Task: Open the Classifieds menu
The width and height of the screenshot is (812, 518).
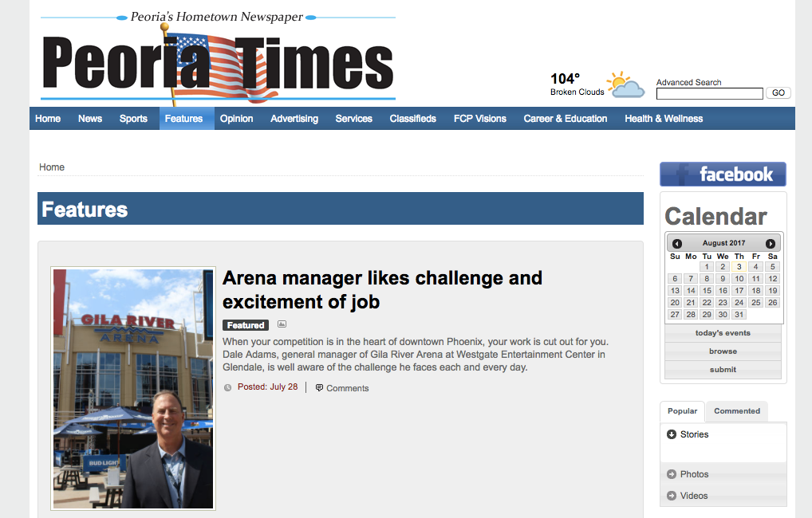Action: click(x=412, y=119)
